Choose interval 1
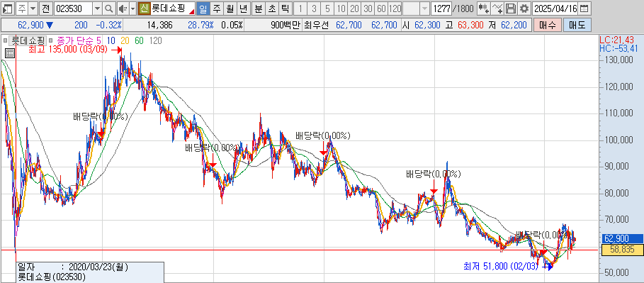The height and width of the screenshot is (283, 644). tap(300, 8)
